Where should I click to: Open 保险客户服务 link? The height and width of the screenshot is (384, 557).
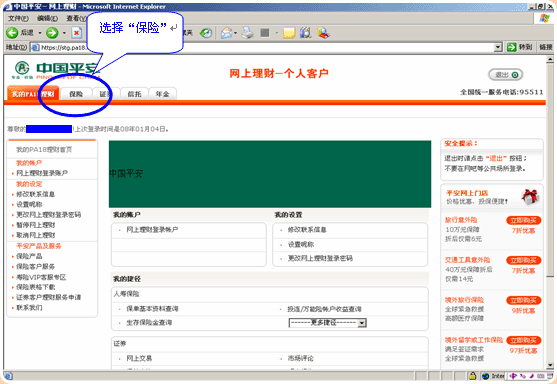[36, 266]
